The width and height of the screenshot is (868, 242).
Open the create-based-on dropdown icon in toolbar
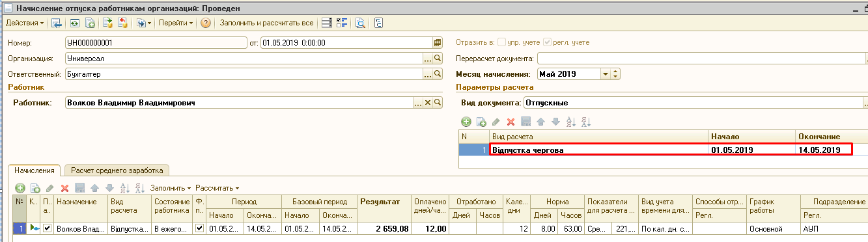(x=143, y=23)
